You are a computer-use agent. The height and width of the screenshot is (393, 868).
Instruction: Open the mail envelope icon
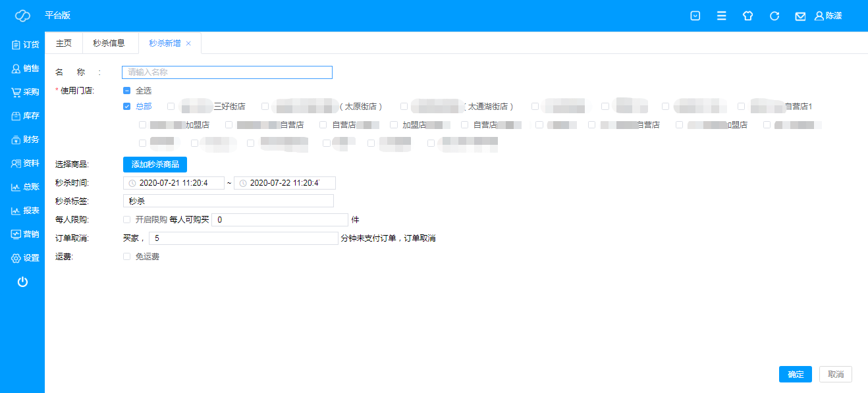pyautogui.click(x=800, y=16)
